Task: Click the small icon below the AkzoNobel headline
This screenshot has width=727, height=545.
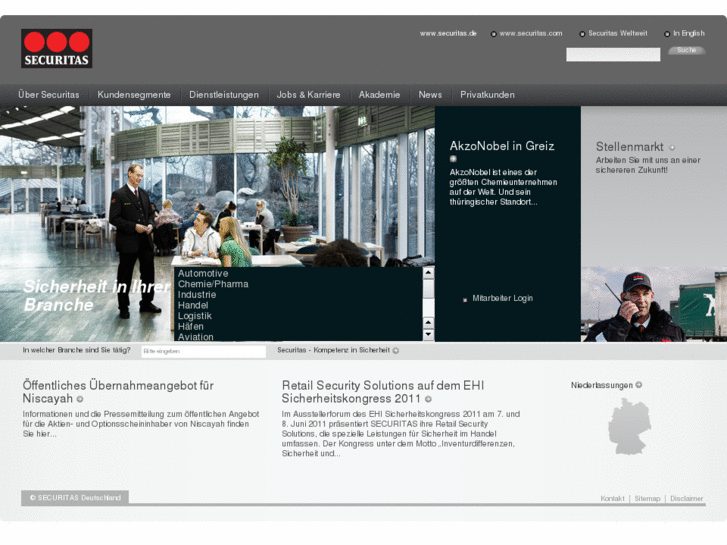Action: [x=453, y=159]
